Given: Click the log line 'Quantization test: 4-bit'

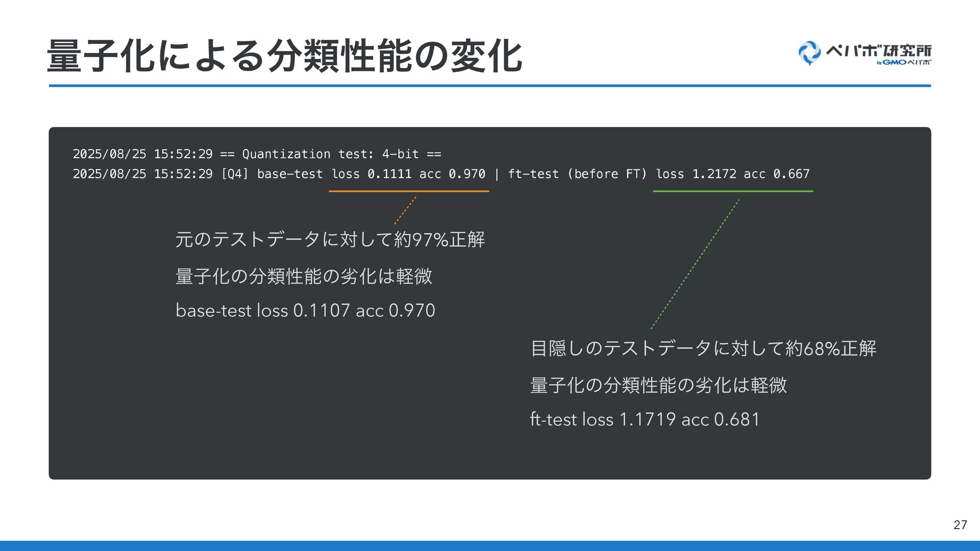Looking at the screenshot, I should coord(257,154).
